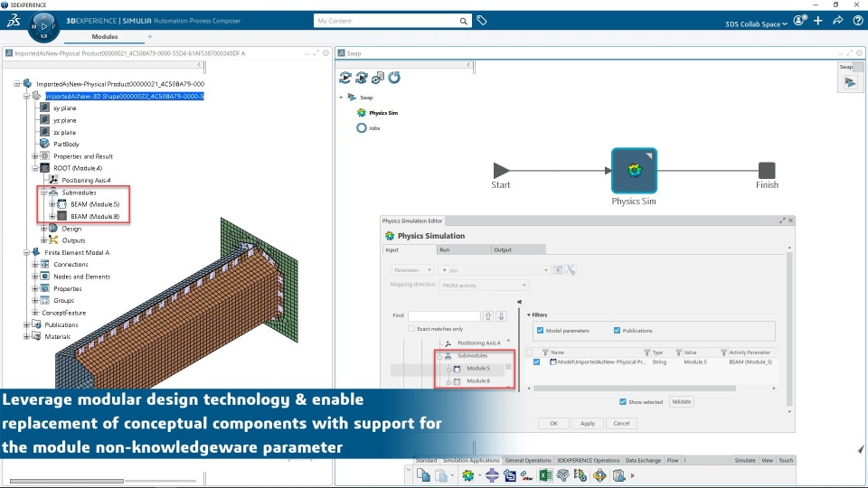This screenshot has width=868, height=488.
Task: Click the Value column filter icon
Action: pyautogui.click(x=679, y=352)
